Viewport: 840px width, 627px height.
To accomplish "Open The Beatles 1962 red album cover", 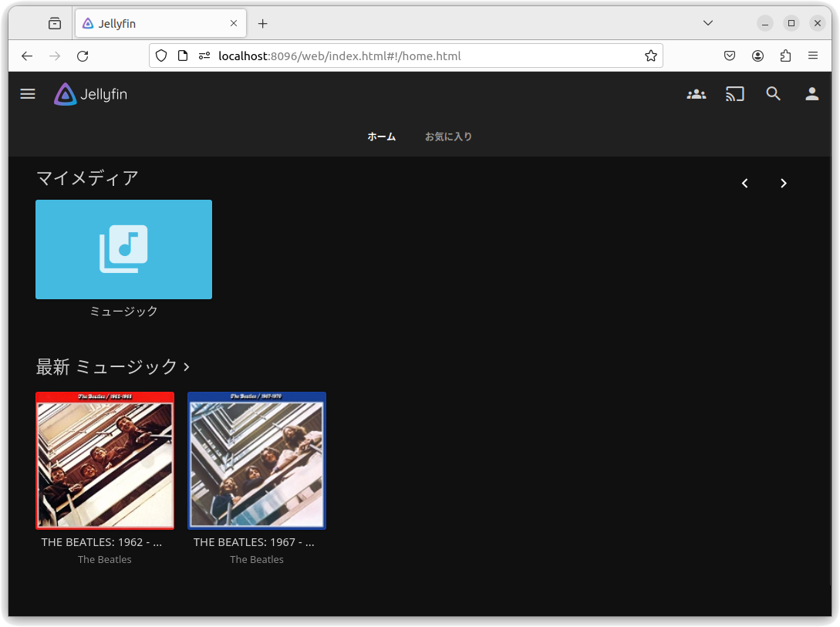I will pyautogui.click(x=105, y=460).
